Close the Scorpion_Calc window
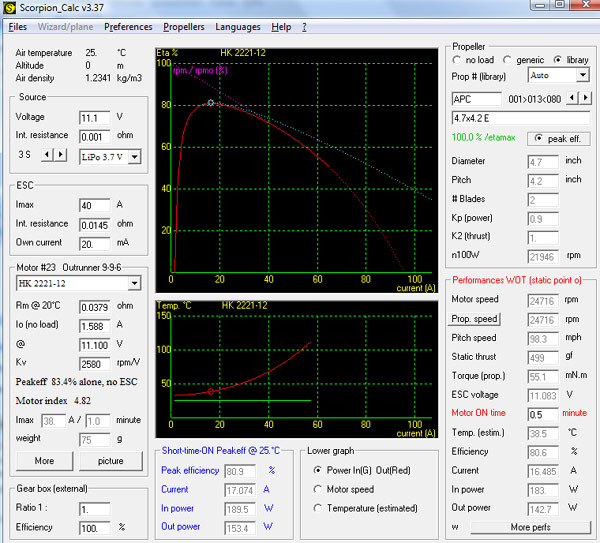 (586, 5)
